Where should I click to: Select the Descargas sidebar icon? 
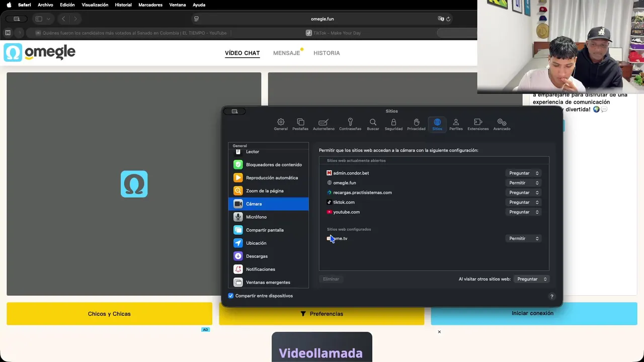[238, 256]
